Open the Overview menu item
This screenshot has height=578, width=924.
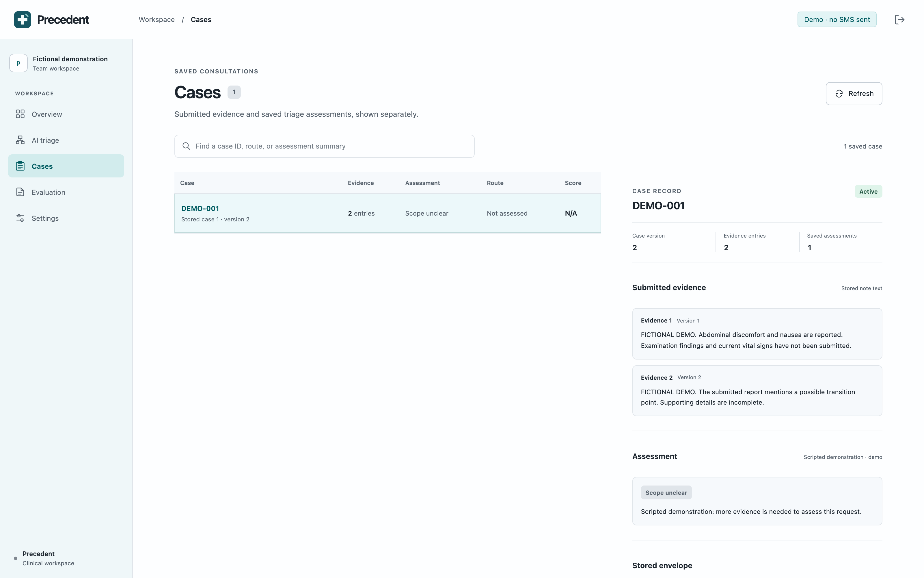[66, 114]
